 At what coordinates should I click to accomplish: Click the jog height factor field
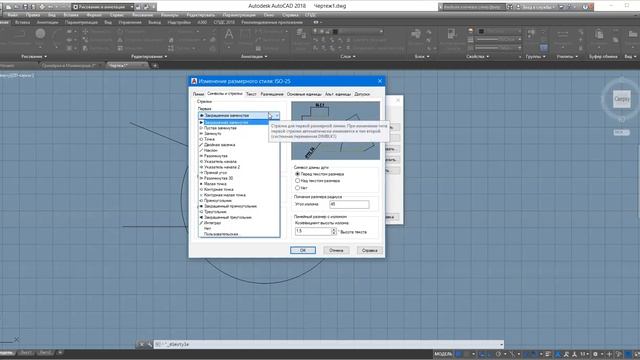click(x=313, y=231)
